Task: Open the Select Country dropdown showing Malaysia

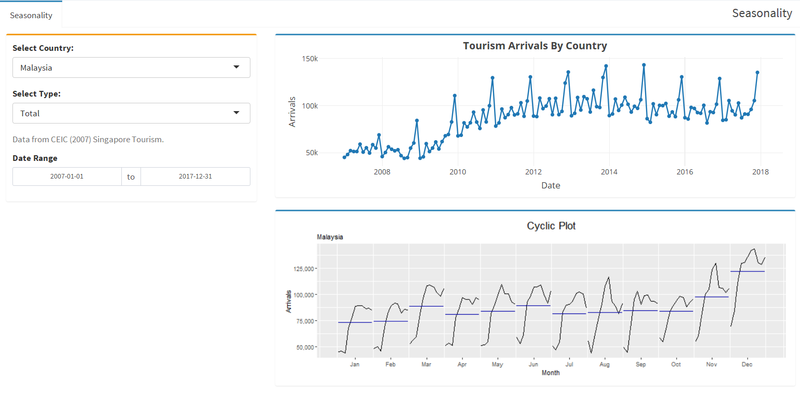Action: pos(131,67)
